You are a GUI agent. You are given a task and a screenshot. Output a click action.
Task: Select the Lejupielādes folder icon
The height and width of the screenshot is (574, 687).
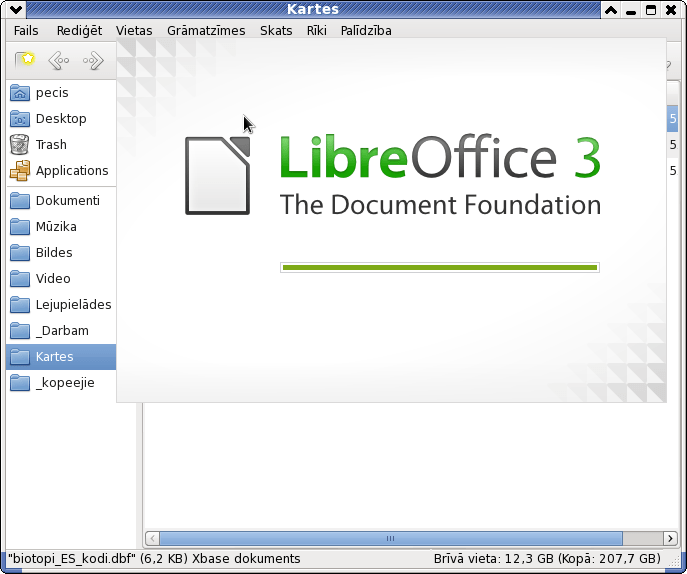[20, 305]
